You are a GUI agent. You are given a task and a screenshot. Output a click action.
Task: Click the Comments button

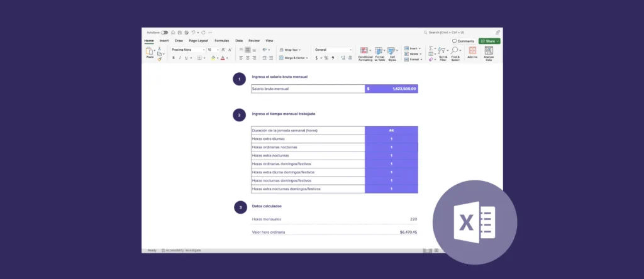[x=464, y=41]
